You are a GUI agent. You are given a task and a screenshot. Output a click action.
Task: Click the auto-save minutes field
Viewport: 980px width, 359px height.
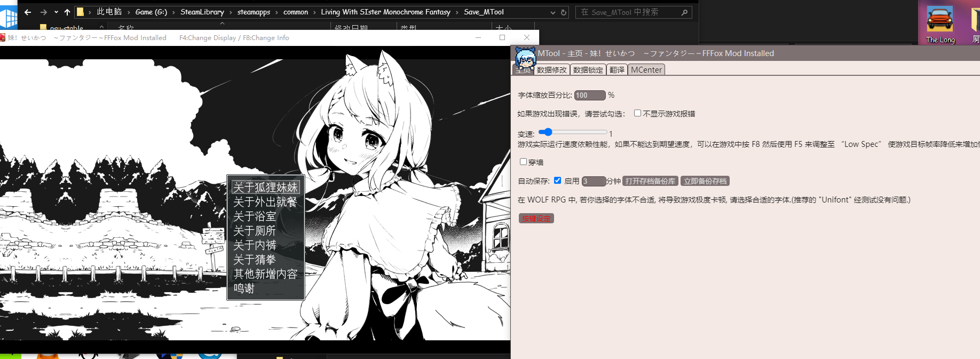point(594,181)
